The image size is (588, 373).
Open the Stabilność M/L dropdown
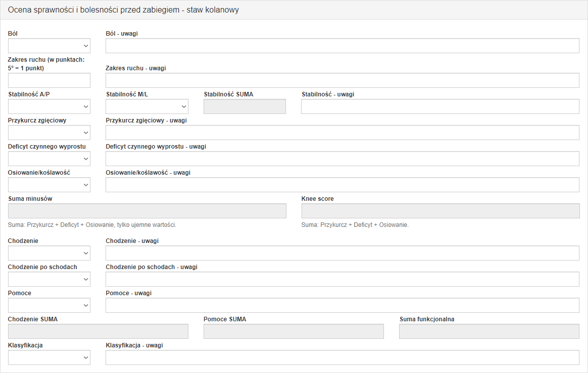147,106
